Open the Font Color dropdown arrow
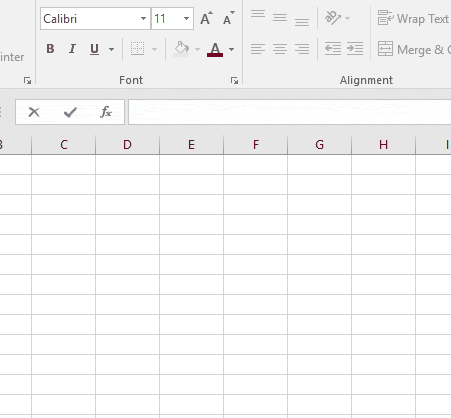 232,49
